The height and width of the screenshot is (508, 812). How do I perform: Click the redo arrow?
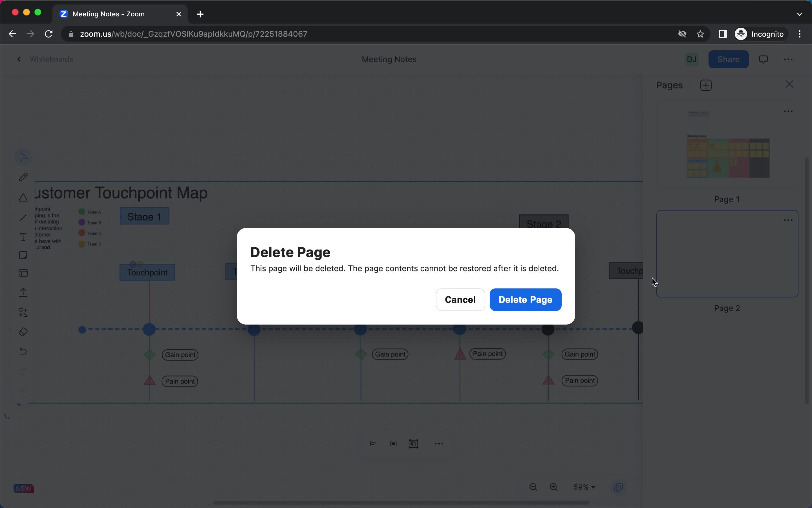pyautogui.click(x=23, y=371)
